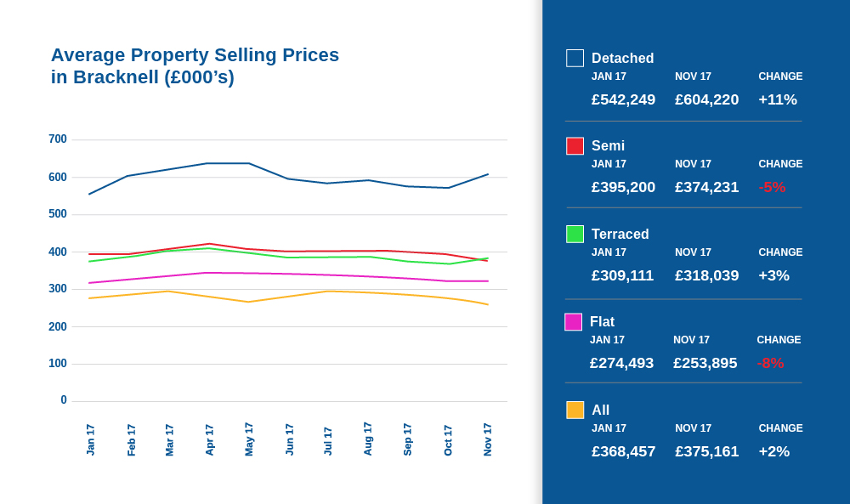Image resolution: width=850 pixels, height=504 pixels.
Task: Click the Semi Jan 17 price £395,200
Action: pyautogui.click(x=623, y=187)
